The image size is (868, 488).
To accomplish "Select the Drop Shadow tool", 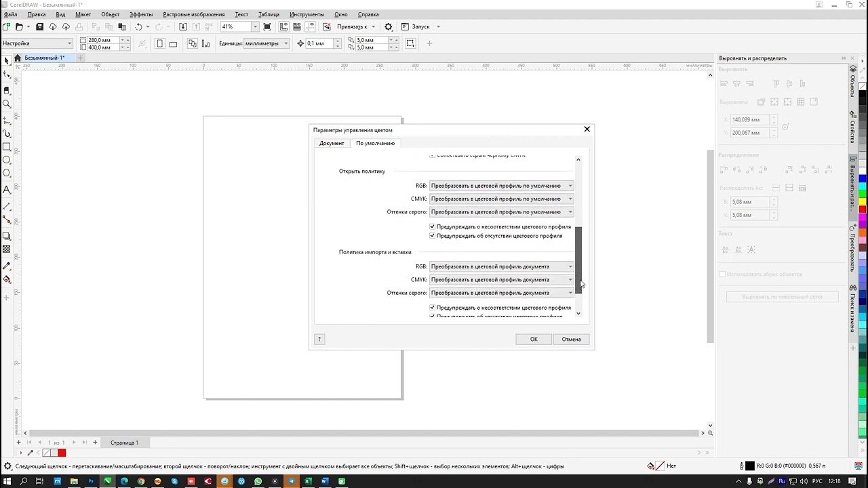I will tap(7, 236).
